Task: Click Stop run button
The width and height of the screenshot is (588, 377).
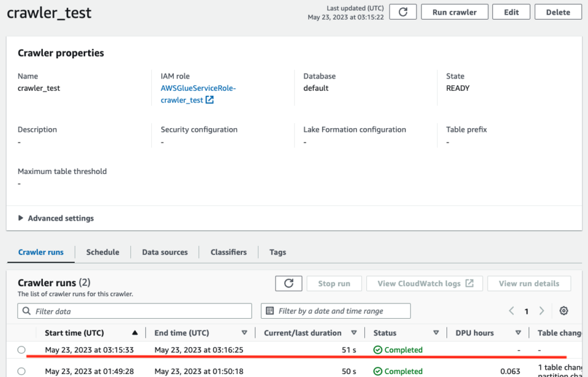Action: click(x=334, y=283)
